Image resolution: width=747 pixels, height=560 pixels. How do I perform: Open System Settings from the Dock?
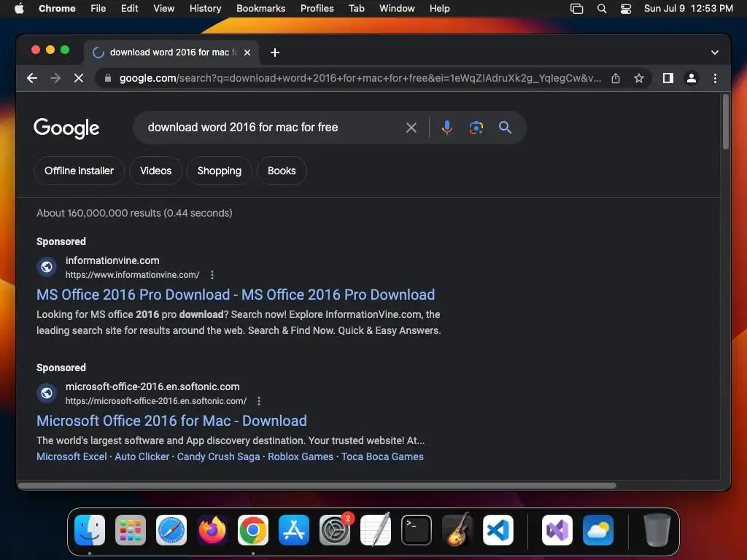point(335,530)
